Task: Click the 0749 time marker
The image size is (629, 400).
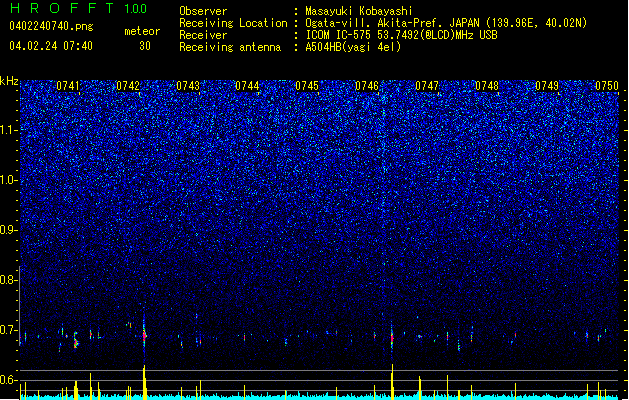Action: pyautogui.click(x=547, y=86)
